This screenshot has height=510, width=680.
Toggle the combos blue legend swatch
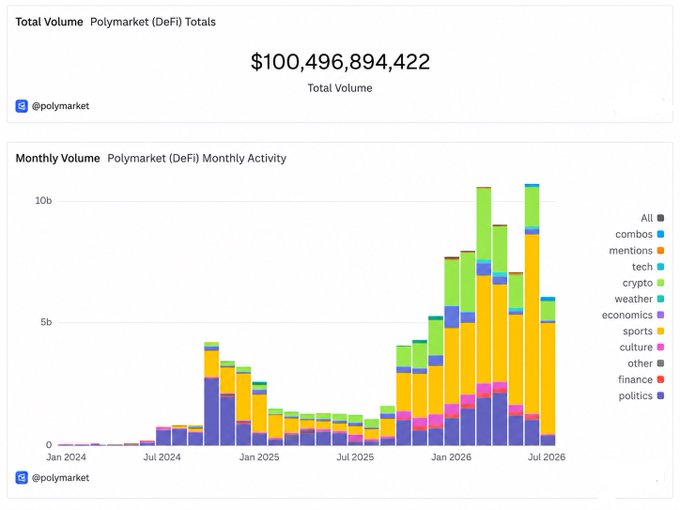(660, 234)
